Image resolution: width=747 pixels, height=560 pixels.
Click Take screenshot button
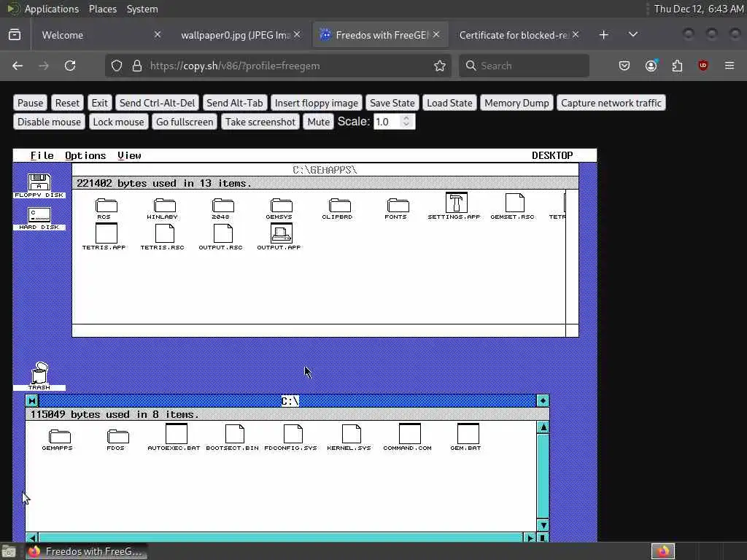pos(260,122)
